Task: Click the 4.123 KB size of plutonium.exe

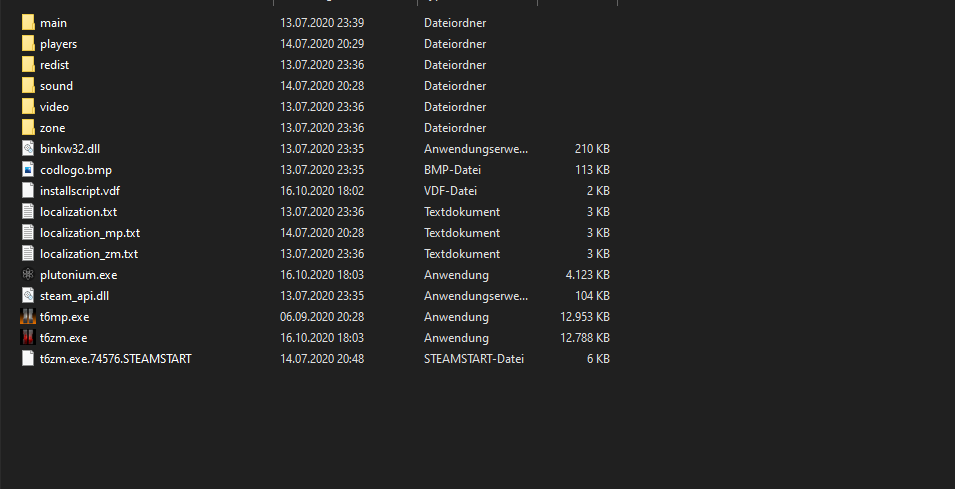Action: coord(587,275)
